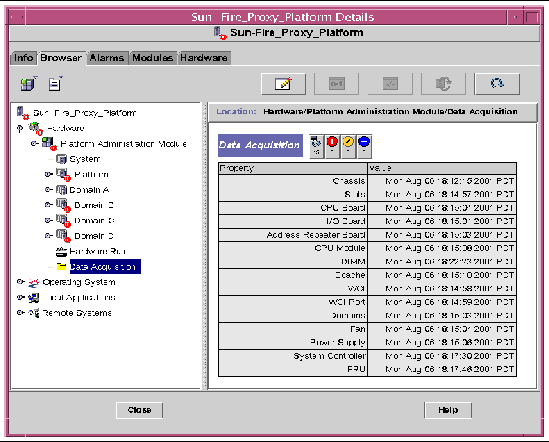Select the FRU property row
Viewport: 549px width, 442px height.
[x=367, y=369]
